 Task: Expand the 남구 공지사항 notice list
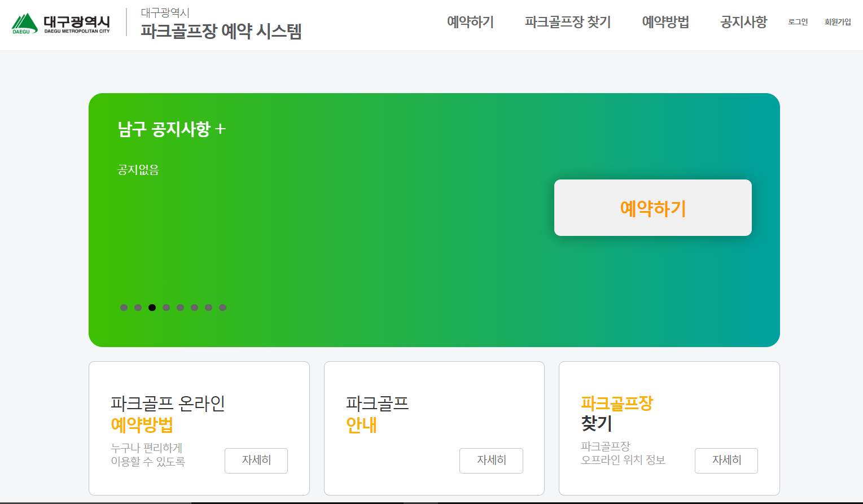pyautogui.click(x=222, y=128)
